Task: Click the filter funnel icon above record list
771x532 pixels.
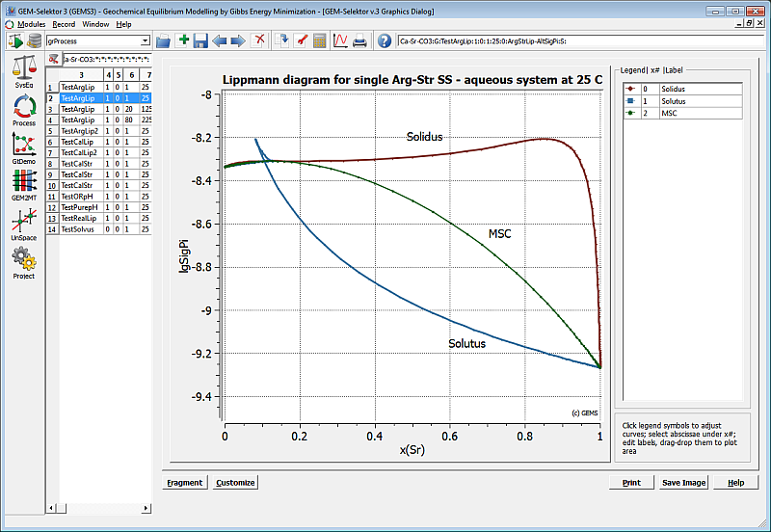Action: pyautogui.click(x=54, y=59)
